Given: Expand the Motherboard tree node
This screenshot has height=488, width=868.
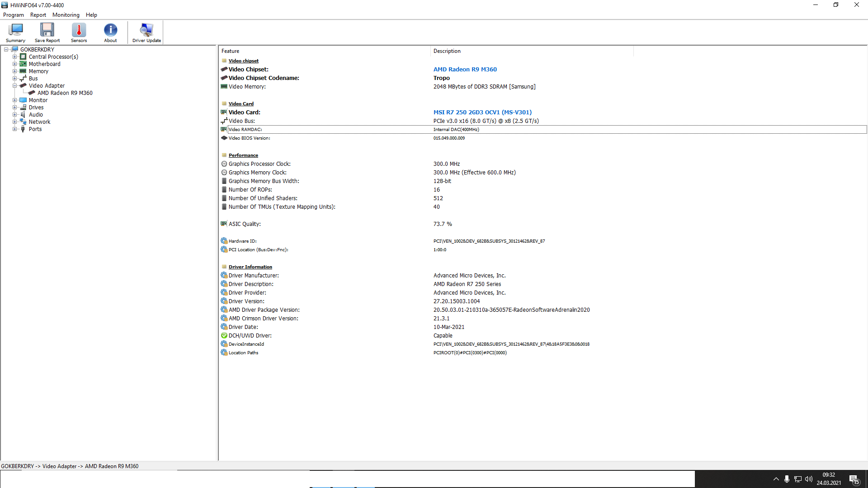Looking at the screenshot, I should pos(14,64).
